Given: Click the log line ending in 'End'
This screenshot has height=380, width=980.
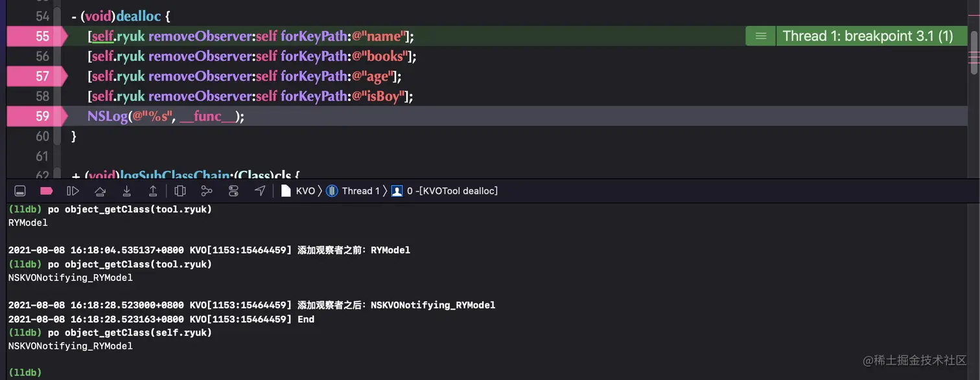Looking at the screenshot, I should [x=161, y=319].
